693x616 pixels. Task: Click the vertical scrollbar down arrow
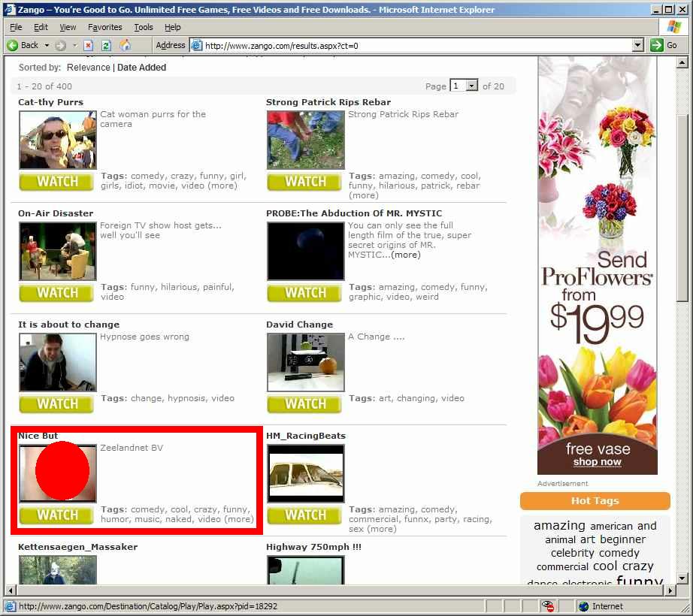682,578
